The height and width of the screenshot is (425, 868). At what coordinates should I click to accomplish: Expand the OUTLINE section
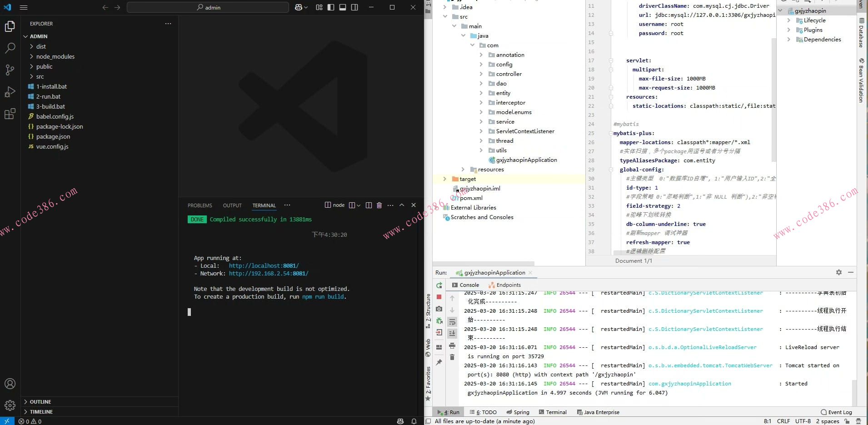(40, 402)
